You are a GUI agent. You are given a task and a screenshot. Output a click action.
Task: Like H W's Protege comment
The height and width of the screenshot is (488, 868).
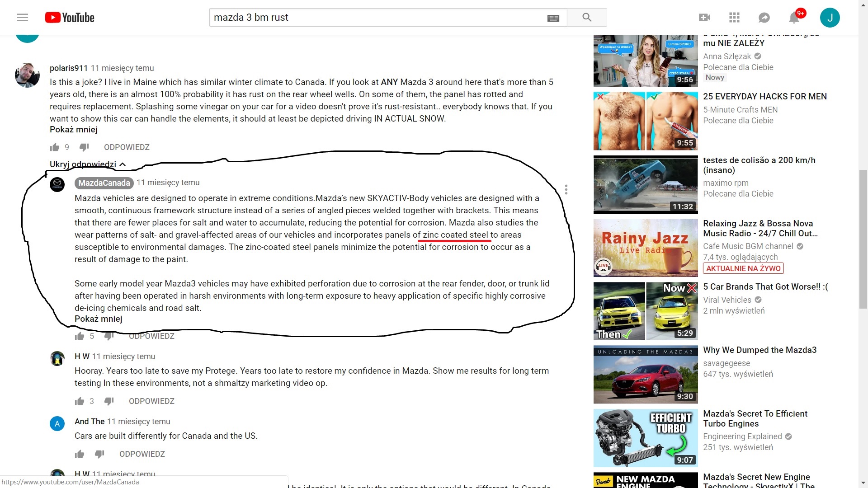(80, 401)
